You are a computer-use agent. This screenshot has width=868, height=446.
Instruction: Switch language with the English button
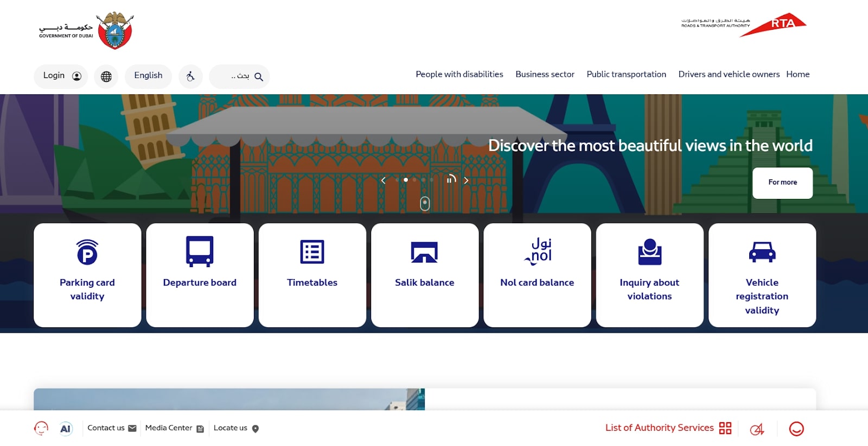coord(148,76)
